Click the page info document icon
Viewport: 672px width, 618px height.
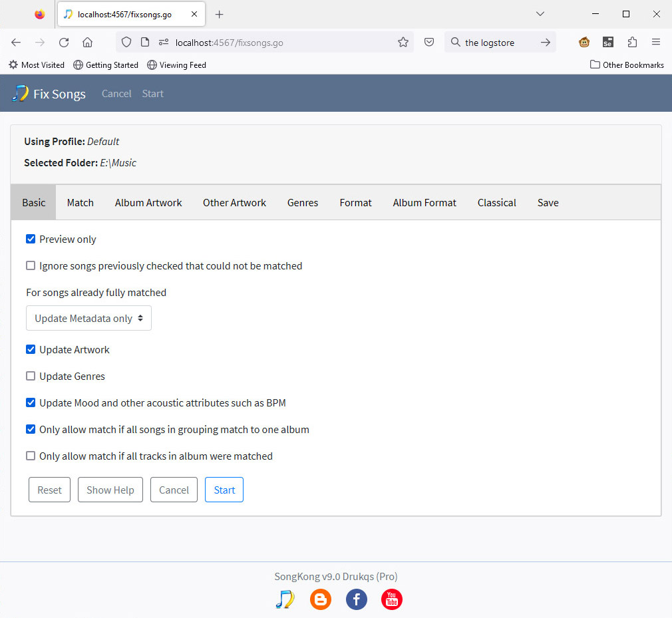coord(145,42)
